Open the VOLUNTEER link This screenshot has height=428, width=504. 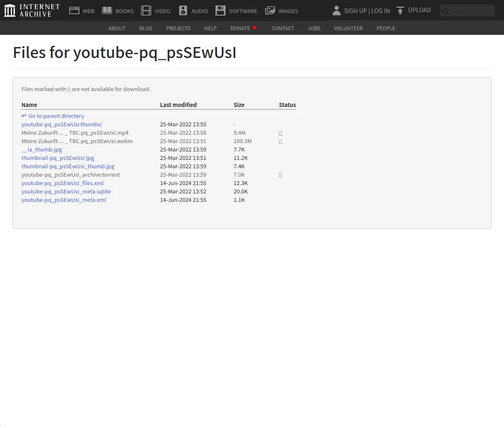(348, 28)
